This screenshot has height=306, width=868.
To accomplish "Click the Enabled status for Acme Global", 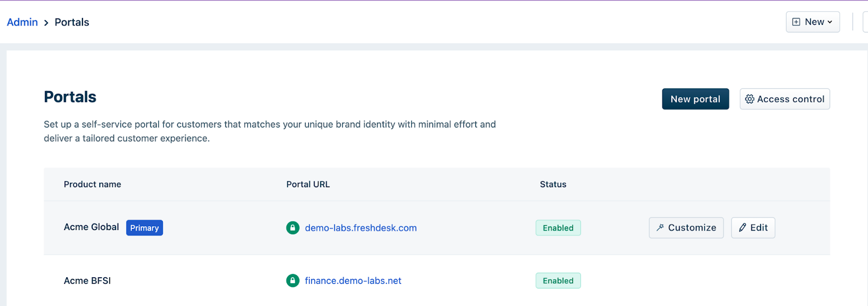I will point(558,228).
